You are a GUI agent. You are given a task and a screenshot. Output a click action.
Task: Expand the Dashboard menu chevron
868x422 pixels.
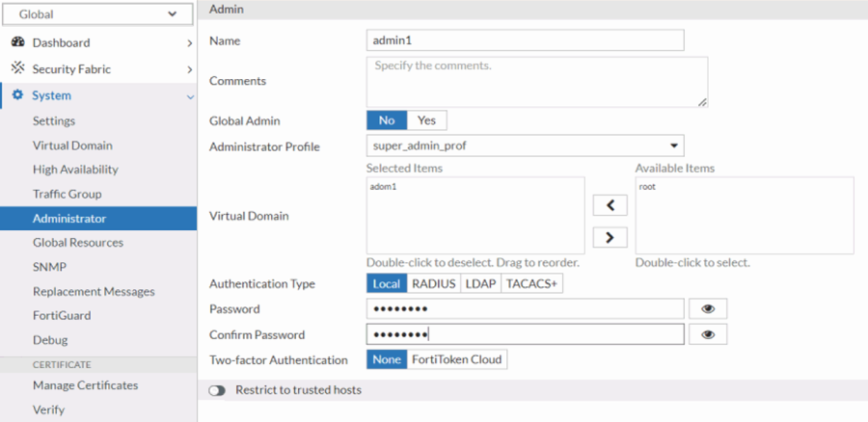189,43
